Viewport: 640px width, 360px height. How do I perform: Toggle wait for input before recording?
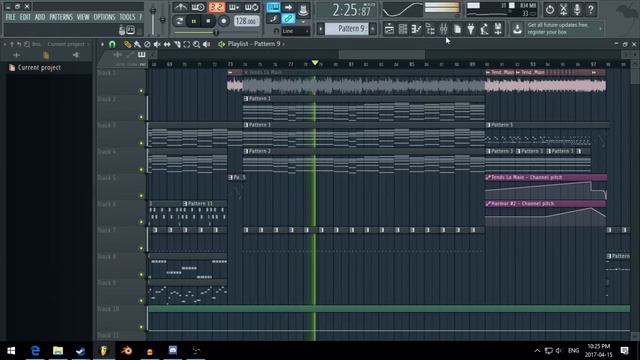198,7
